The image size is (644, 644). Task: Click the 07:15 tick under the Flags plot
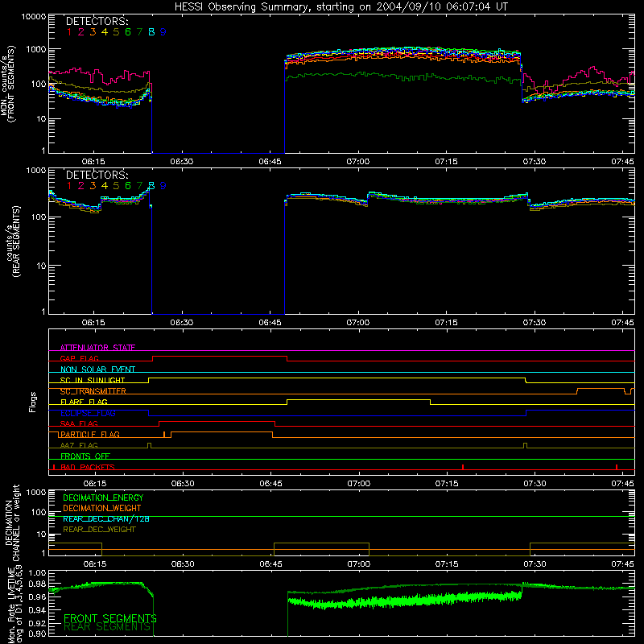tap(447, 484)
